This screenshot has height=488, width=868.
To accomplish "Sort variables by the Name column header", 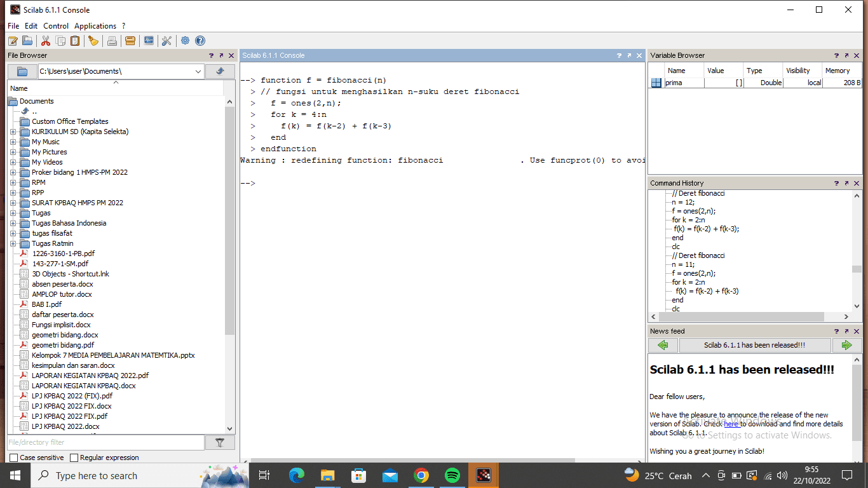I will pos(684,71).
